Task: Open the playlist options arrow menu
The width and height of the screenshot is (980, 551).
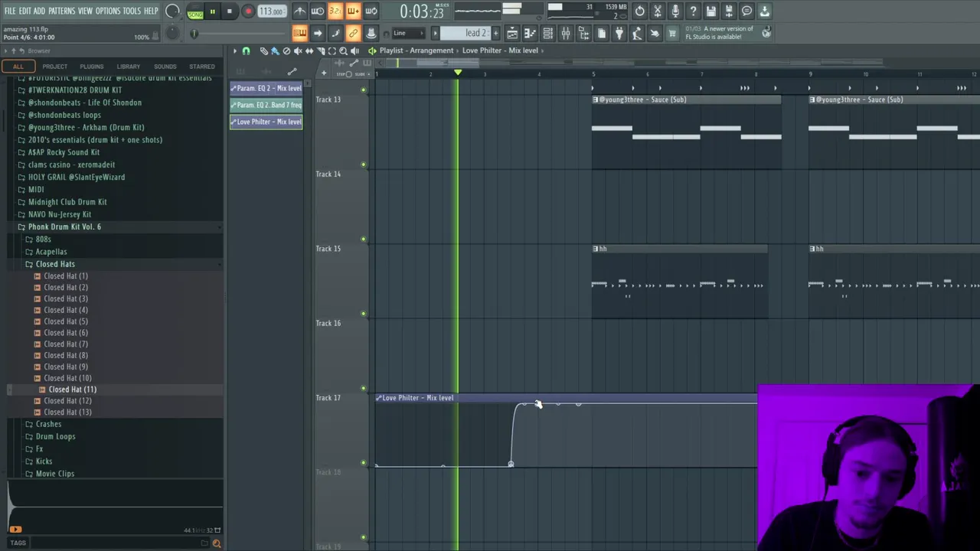Action: coord(235,51)
